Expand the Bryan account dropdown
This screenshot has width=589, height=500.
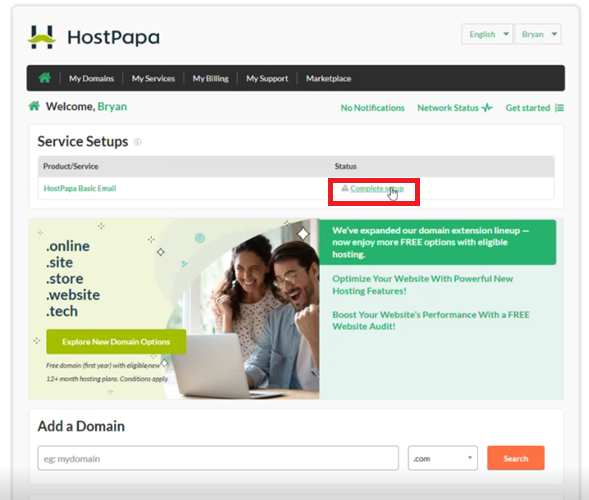coord(538,34)
